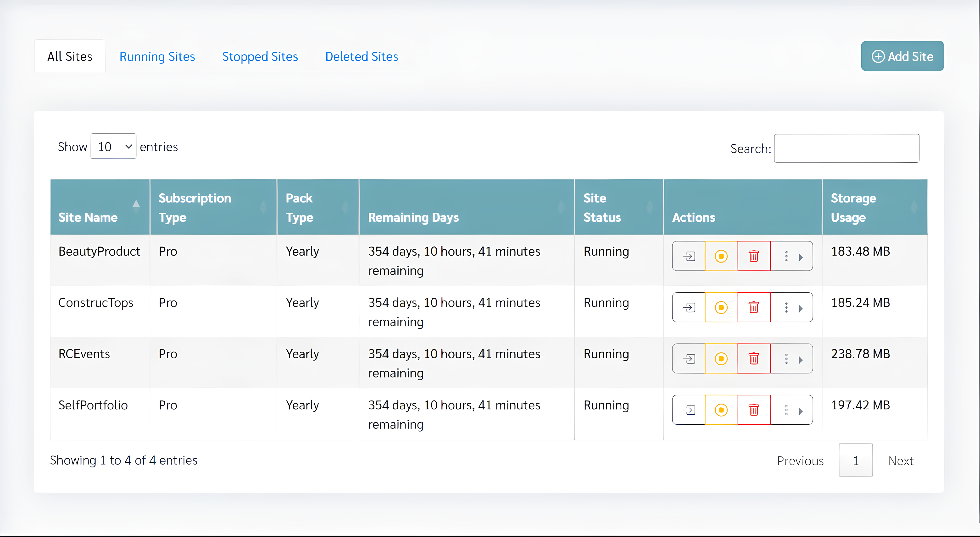This screenshot has height=537, width=980.
Task: Stop the BeautyProduct site
Action: click(x=721, y=256)
